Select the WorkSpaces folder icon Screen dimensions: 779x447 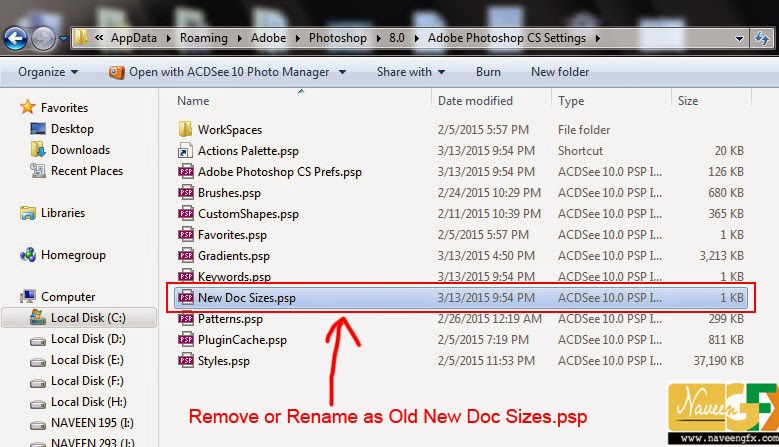point(185,129)
